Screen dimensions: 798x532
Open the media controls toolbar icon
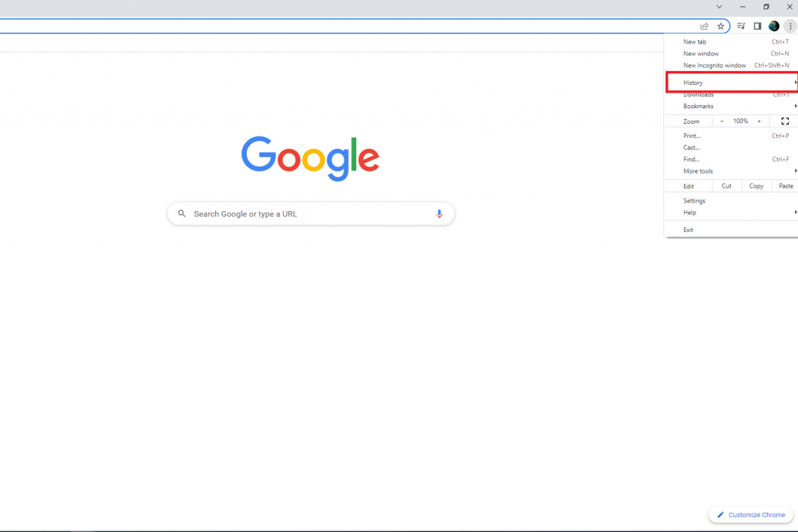click(x=741, y=26)
